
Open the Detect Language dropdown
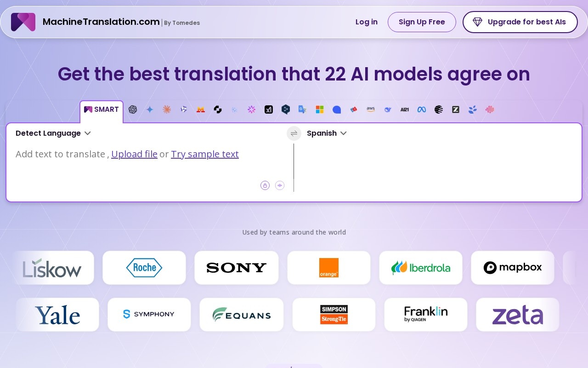[53, 133]
